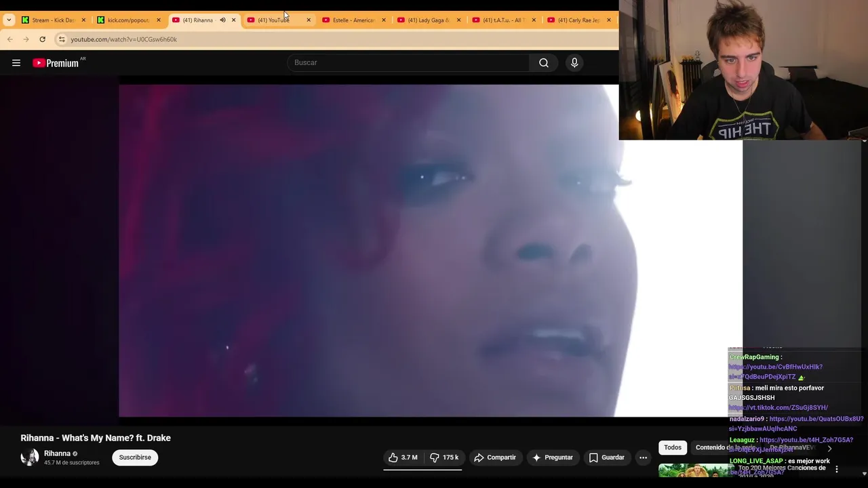Go forward in browser history

tap(26, 39)
